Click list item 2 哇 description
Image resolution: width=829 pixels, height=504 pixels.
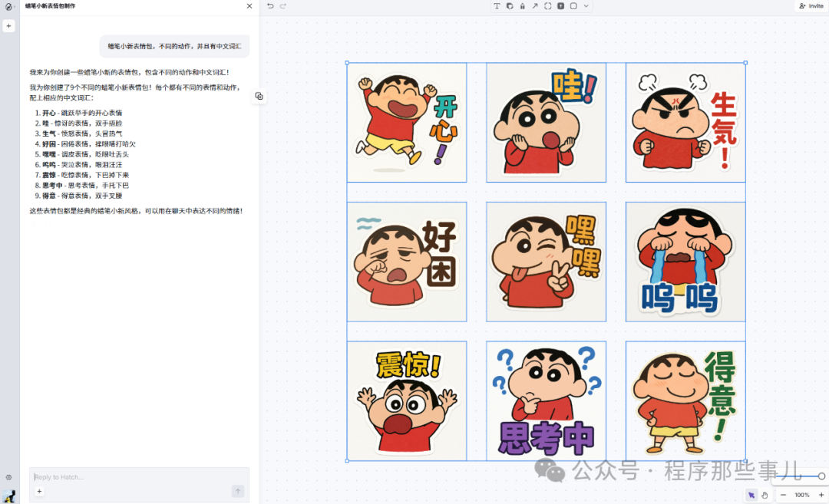82,123
